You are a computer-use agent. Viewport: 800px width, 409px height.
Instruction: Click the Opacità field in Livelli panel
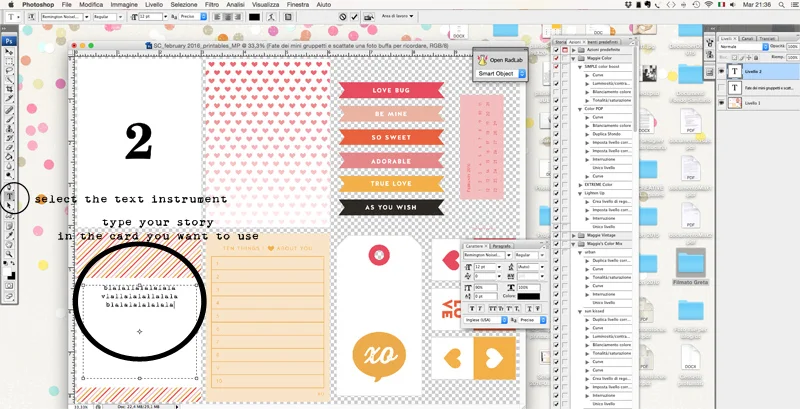click(792, 46)
